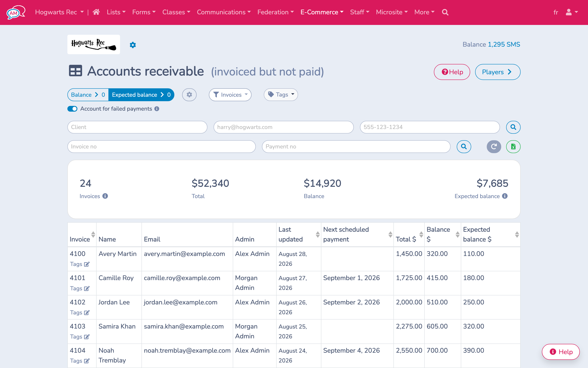Sort by Next scheduled payment column
588x368 pixels.
tap(390, 234)
